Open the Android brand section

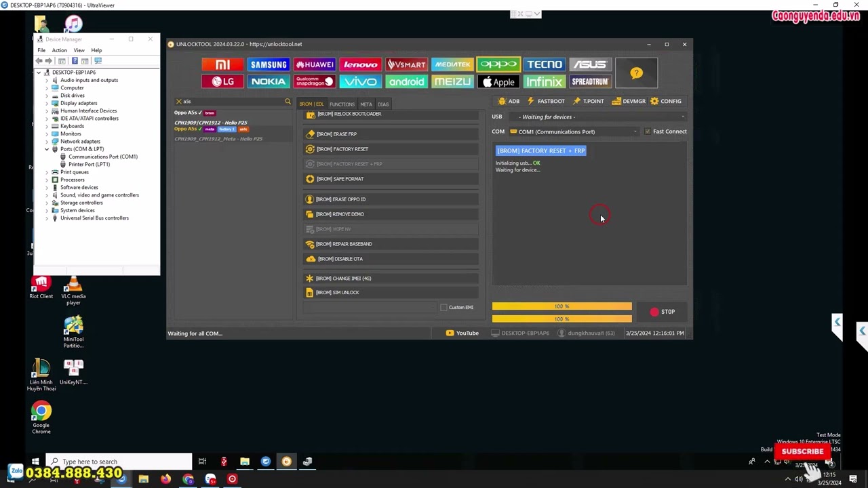point(406,81)
